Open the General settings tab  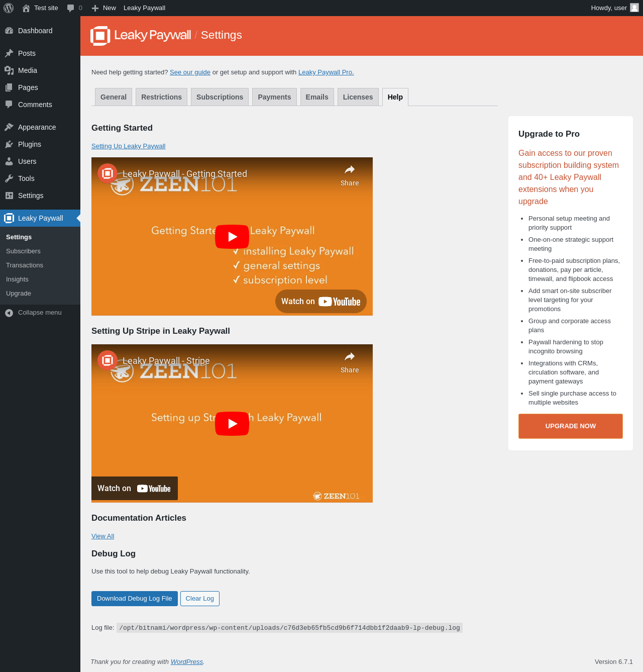point(114,97)
